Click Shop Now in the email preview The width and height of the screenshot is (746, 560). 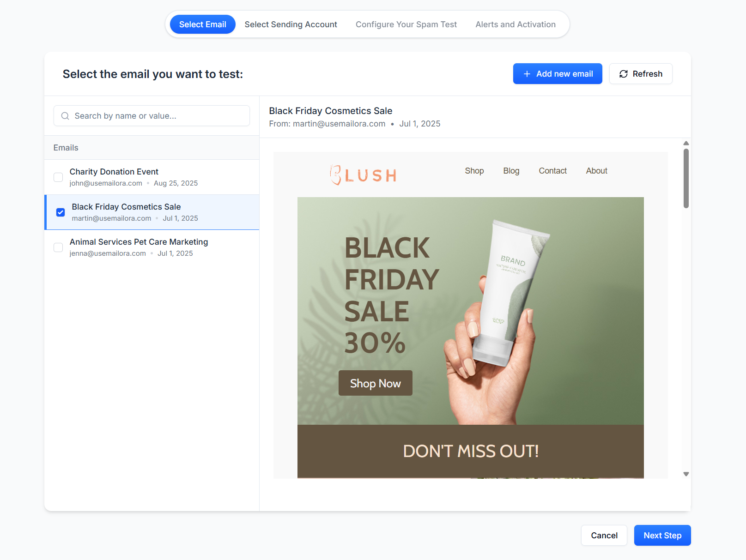(x=376, y=383)
